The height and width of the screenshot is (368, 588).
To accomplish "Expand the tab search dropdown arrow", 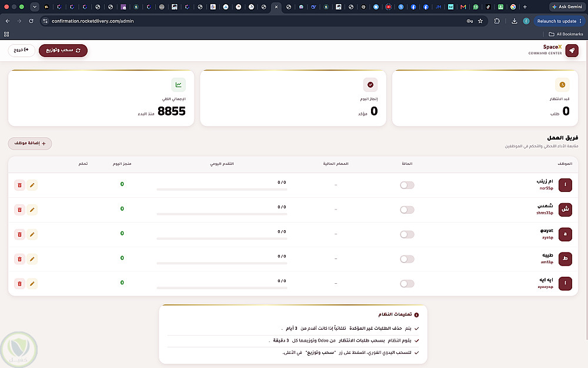I will [35, 6].
